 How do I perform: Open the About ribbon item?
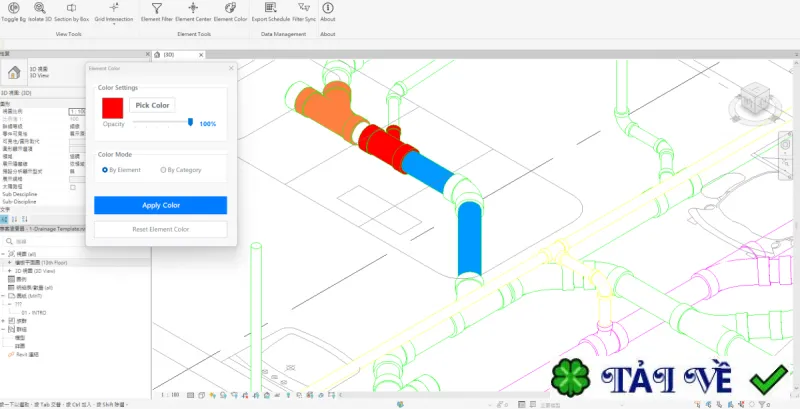(328, 12)
